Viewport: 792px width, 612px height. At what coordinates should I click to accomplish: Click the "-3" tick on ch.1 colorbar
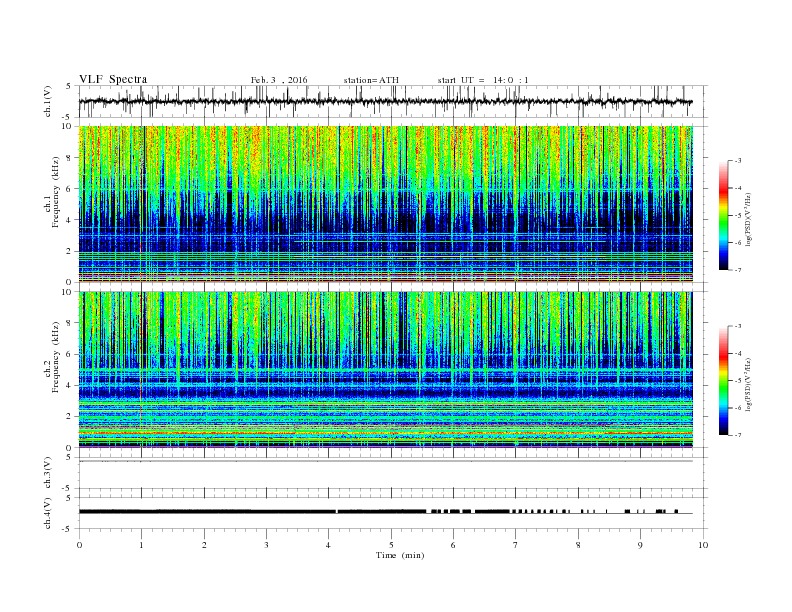point(737,161)
